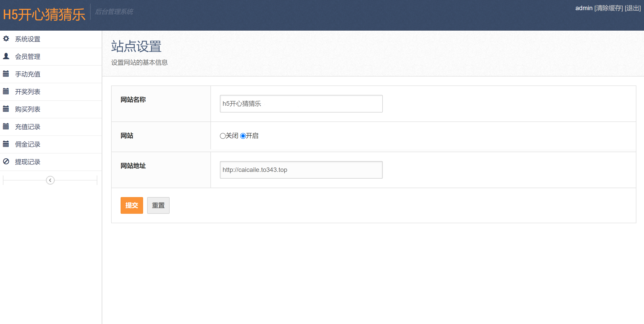The image size is (644, 324).
Task: Open 开奖列表 menu item
Action: click(27, 92)
